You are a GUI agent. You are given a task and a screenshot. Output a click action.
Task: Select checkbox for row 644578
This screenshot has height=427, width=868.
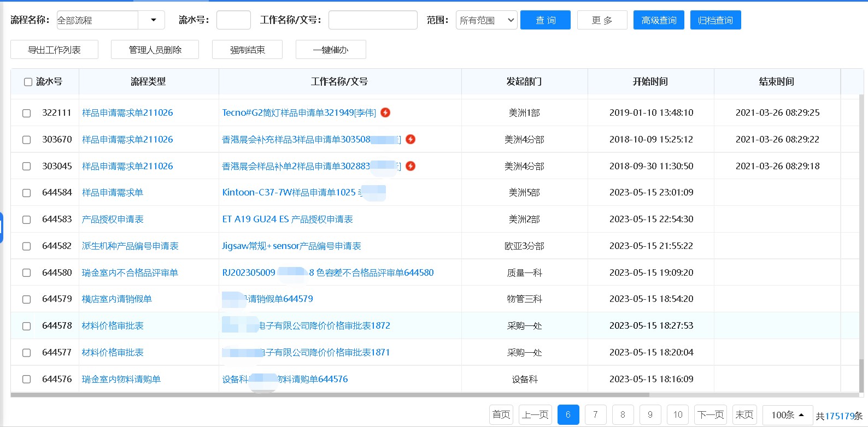point(26,326)
